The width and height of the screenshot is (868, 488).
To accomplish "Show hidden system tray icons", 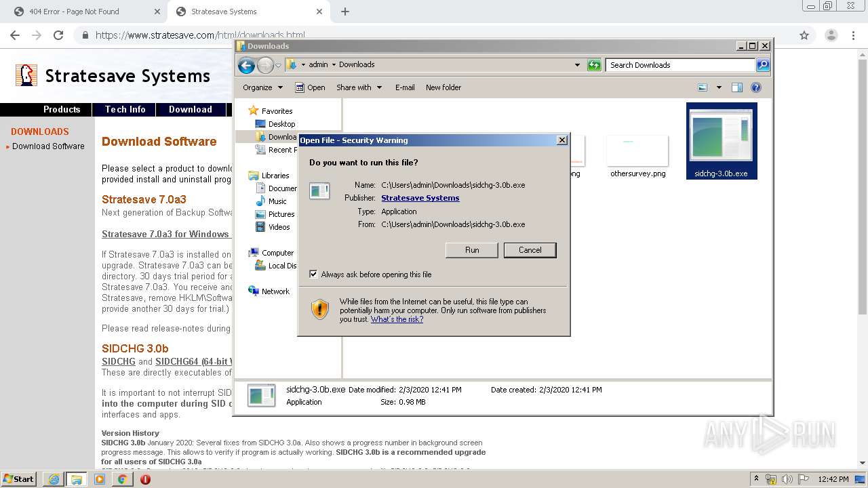I will point(756,479).
